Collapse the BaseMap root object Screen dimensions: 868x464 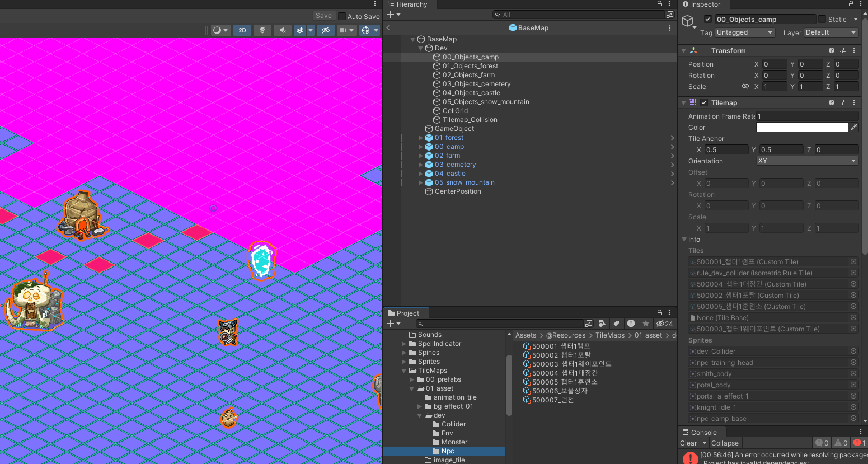pyautogui.click(x=413, y=39)
